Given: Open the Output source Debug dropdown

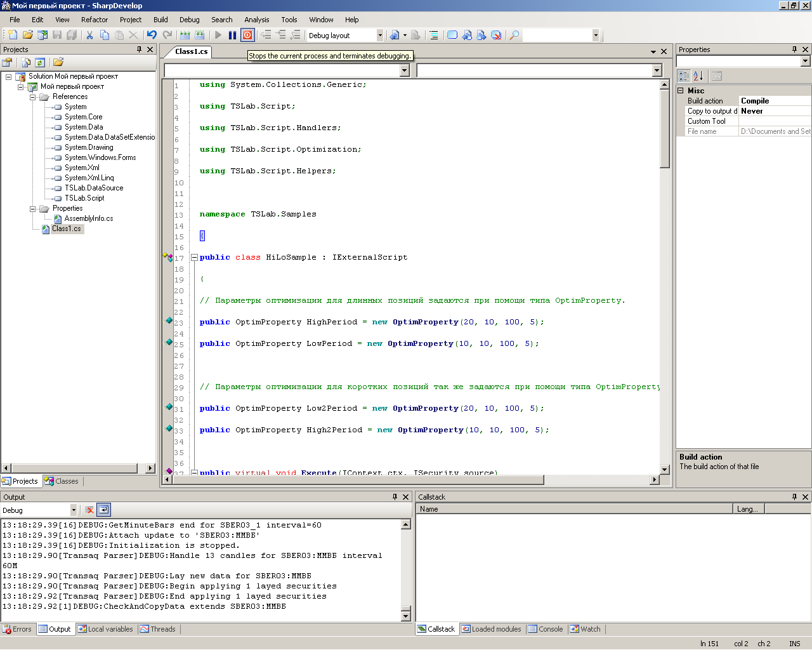Looking at the screenshot, I should tap(73, 510).
